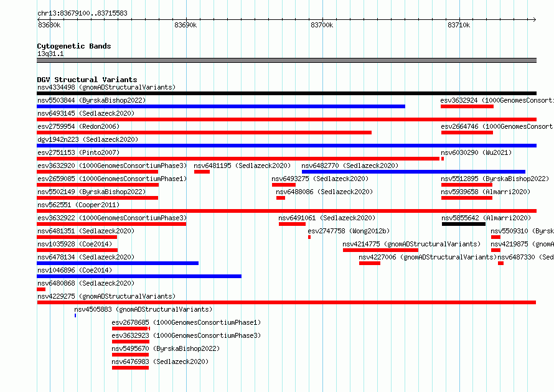Click the small red nsv6488086 bar
The height and width of the screenshot is (392, 554).
[281, 198]
